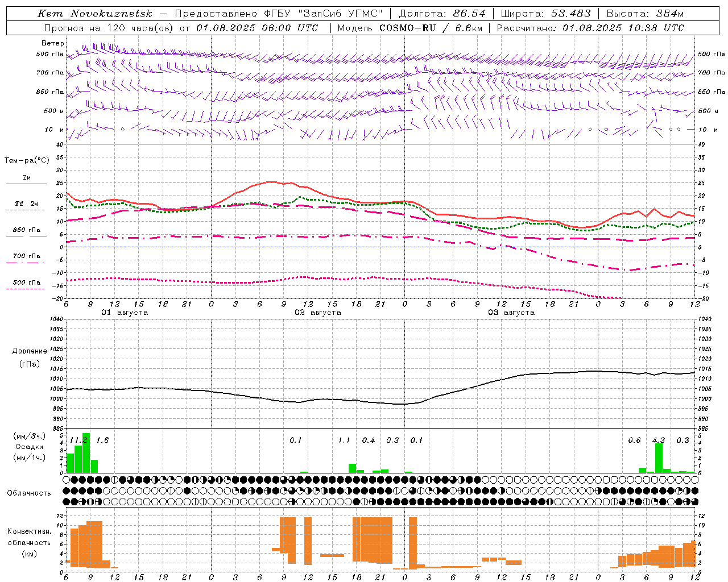The width and height of the screenshot is (728, 582).
Task: Click the calculated time 01.08.2025 10:38 UTC
Action: click(623, 28)
